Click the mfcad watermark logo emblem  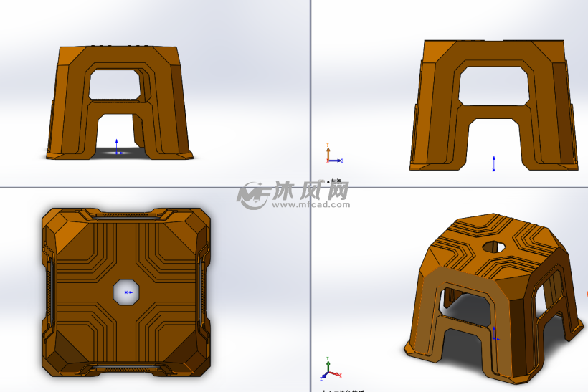(252, 194)
